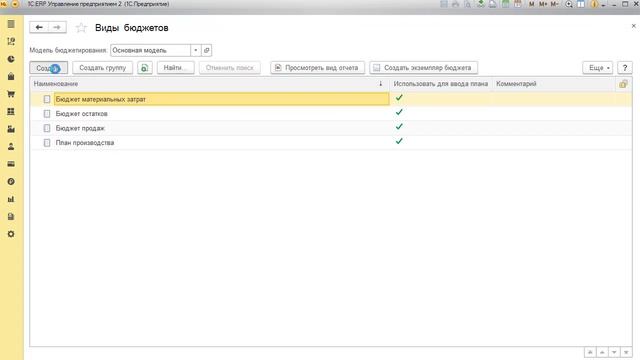The height and width of the screenshot is (360, 640).
Task: Open the production factory section
Action: (x=11, y=129)
